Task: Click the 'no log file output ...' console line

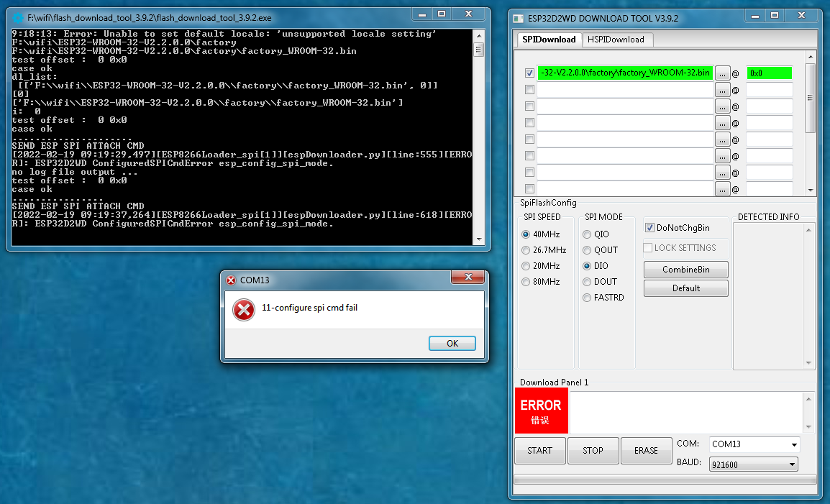Action: (75, 172)
